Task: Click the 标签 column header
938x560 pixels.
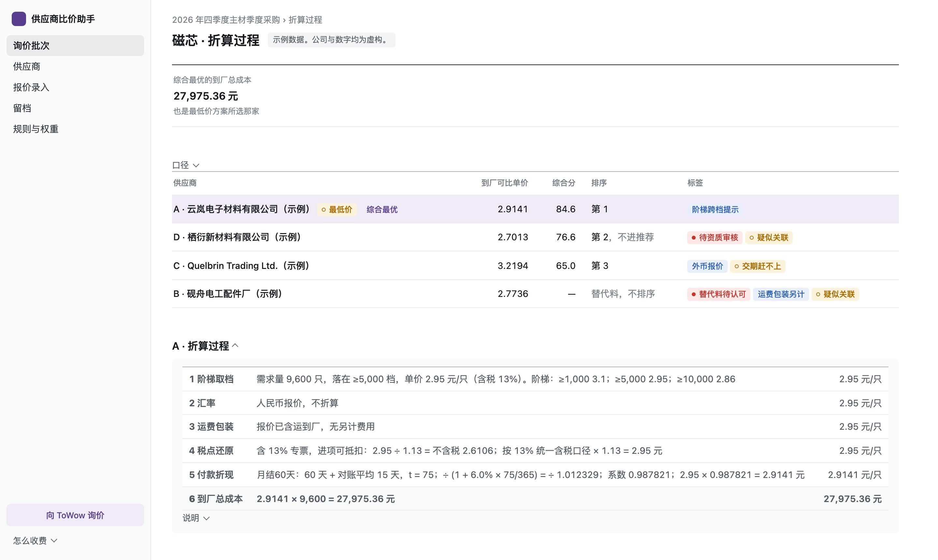Action: [x=695, y=183]
